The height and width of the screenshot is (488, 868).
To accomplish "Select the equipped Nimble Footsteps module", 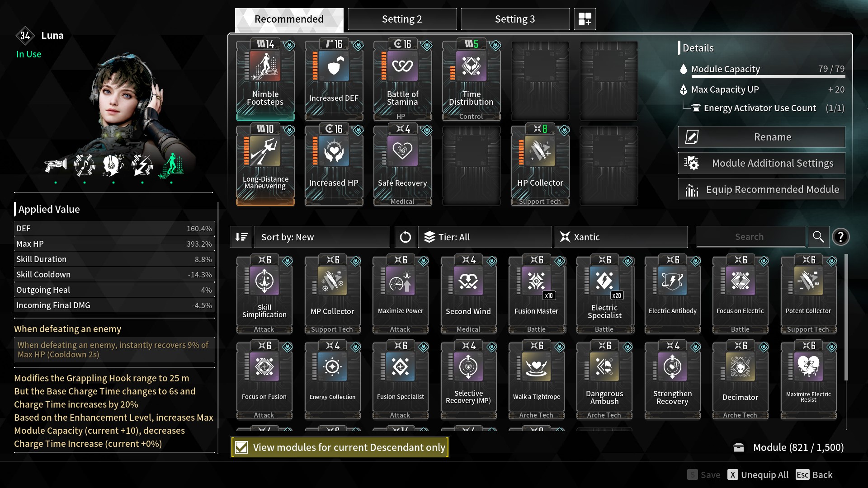I will [x=265, y=80].
